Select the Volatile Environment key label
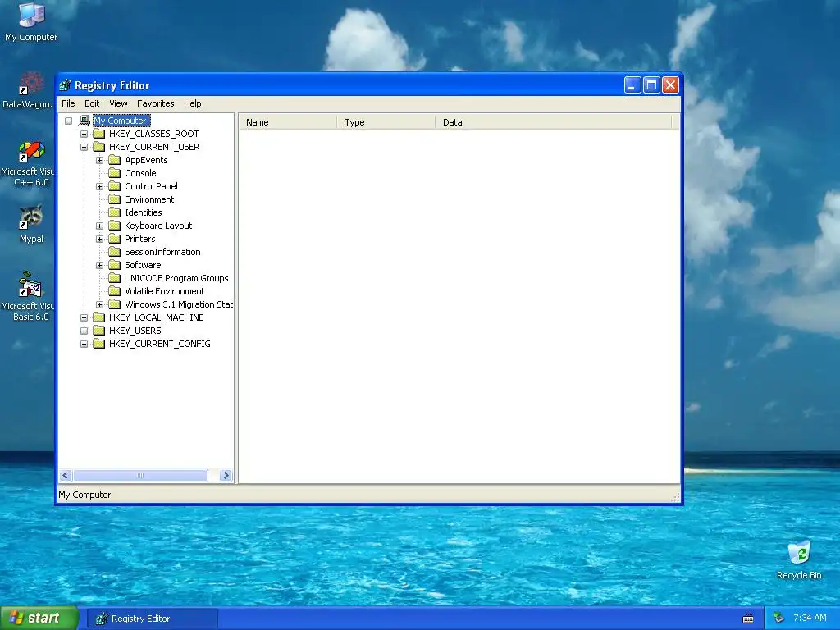This screenshot has height=630, width=840. (x=164, y=291)
